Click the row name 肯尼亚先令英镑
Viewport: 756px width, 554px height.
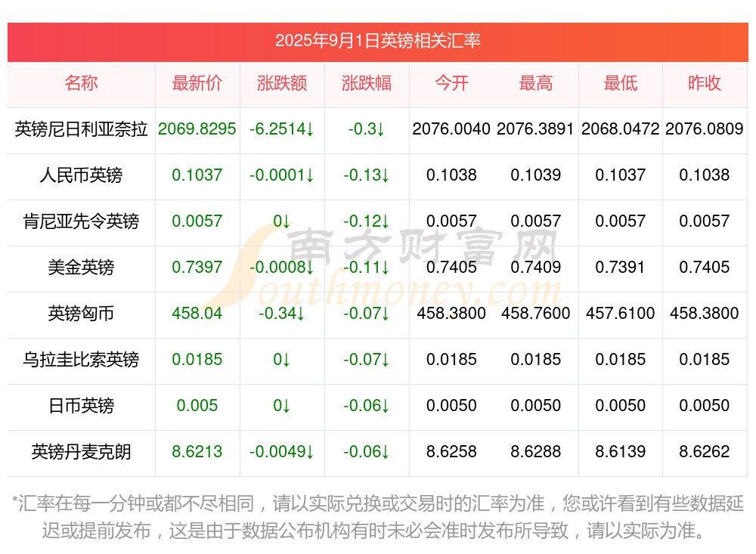coord(81,221)
